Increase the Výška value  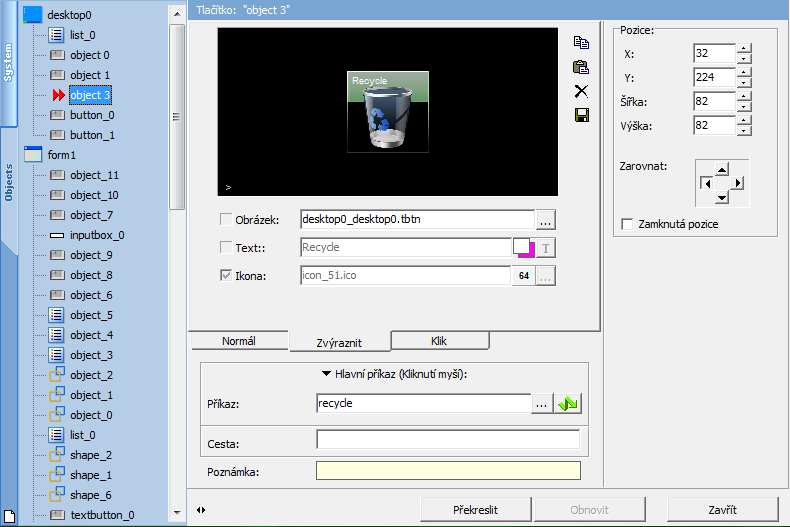[x=744, y=120]
